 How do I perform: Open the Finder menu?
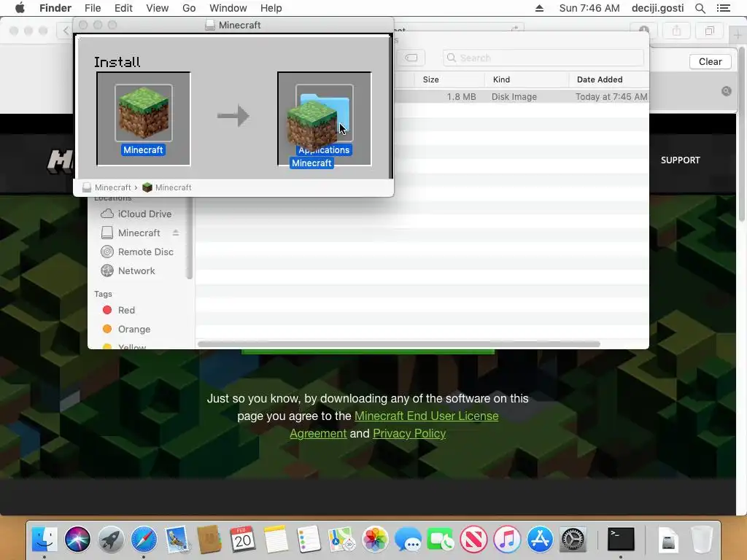pyautogui.click(x=55, y=8)
